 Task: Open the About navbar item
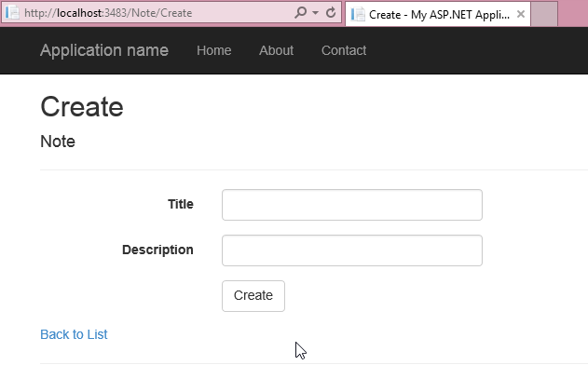pos(276,50)
